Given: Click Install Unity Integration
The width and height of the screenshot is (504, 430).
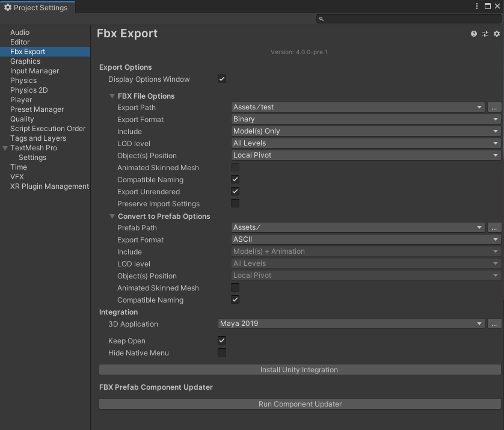Looking at the screenshot, I should tap(299, 370).
